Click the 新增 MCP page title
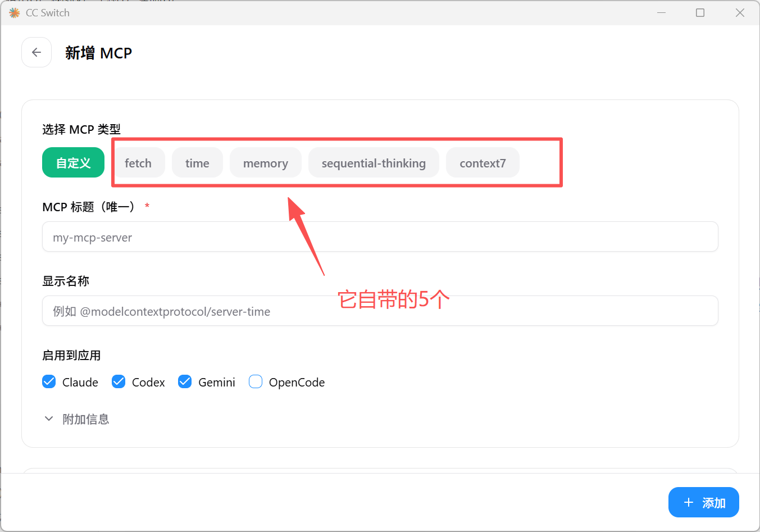 [x=98, y=53]
